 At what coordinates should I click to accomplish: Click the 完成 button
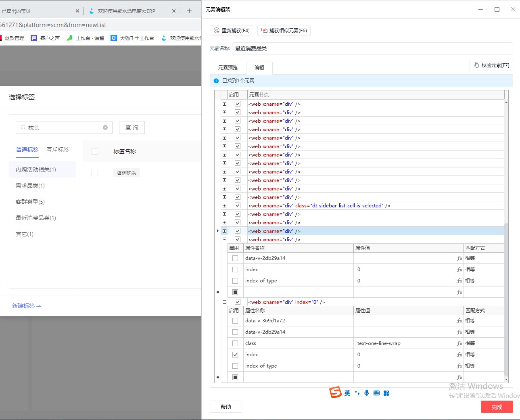[497, 407]
